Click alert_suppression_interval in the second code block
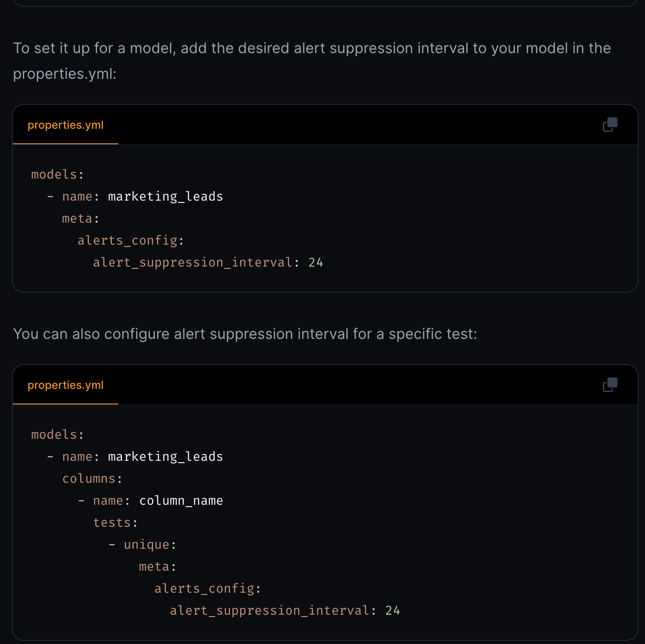The image size is (645, 644). (x=269, y=611)
